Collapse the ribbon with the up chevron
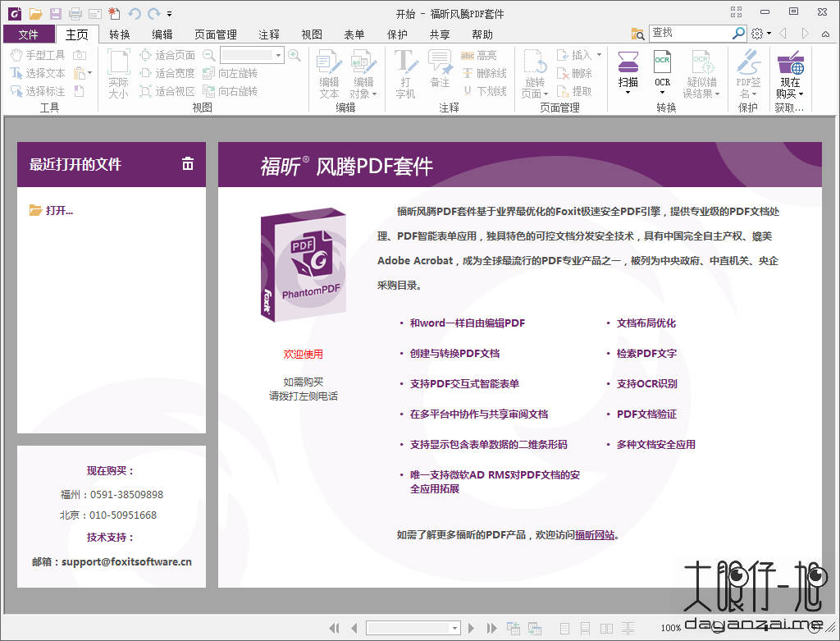 tap(825, 34)
